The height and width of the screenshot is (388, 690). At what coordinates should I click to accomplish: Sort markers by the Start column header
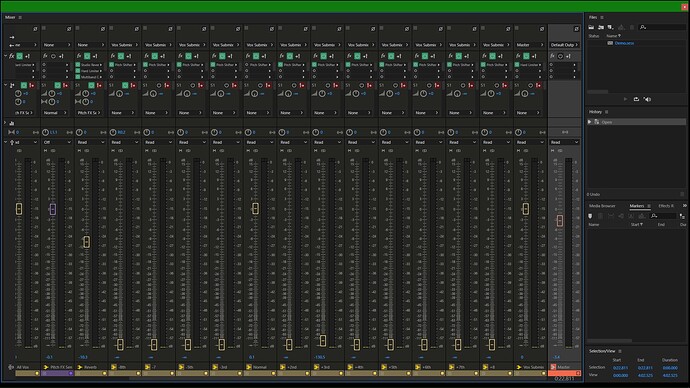tap(636, 224)
